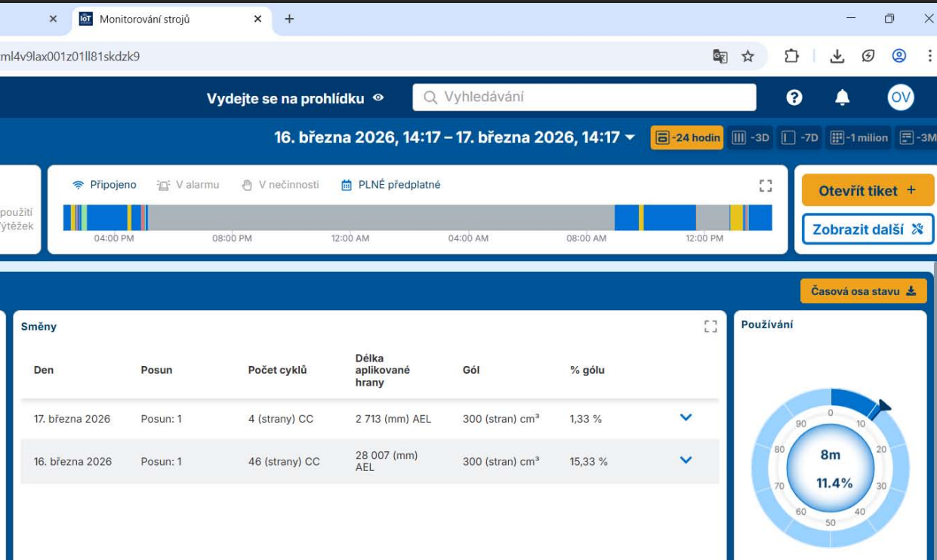Click the 4 (strany) CC cell

tap(280, 419)
